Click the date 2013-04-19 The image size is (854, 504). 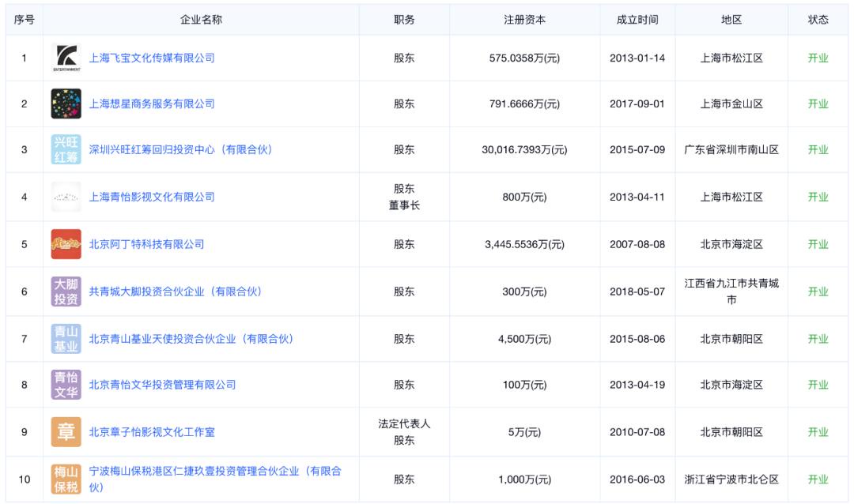[x=637, y=385]
